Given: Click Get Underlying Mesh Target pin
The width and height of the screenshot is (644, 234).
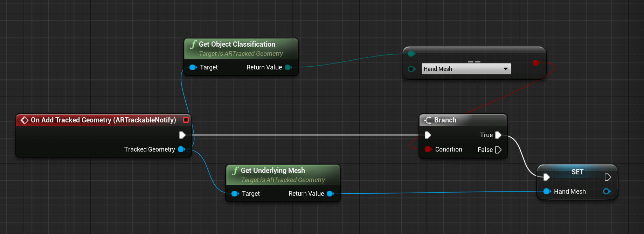Looking at the screenshot, I should (235, 194).
